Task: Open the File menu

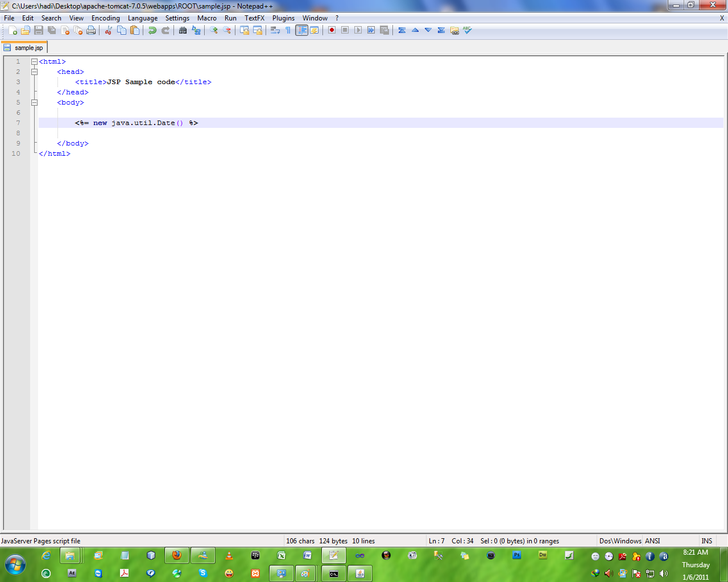Action: click(x=9, y=18)
